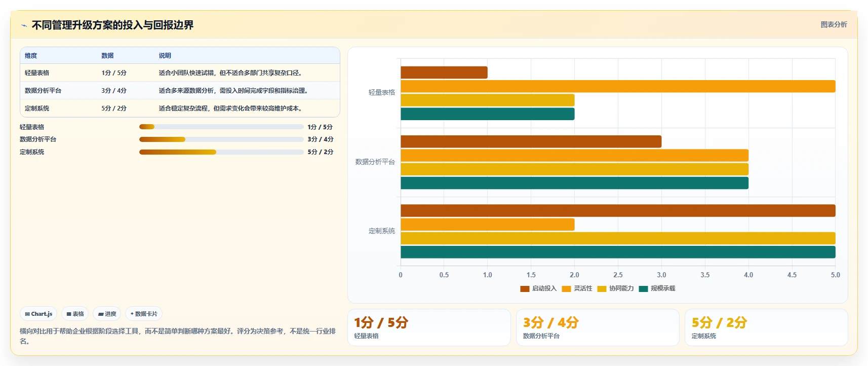Toggle the 规模承载 legend swatch
This screenshot has height=366, width=868.
click(x=643, y=288)
